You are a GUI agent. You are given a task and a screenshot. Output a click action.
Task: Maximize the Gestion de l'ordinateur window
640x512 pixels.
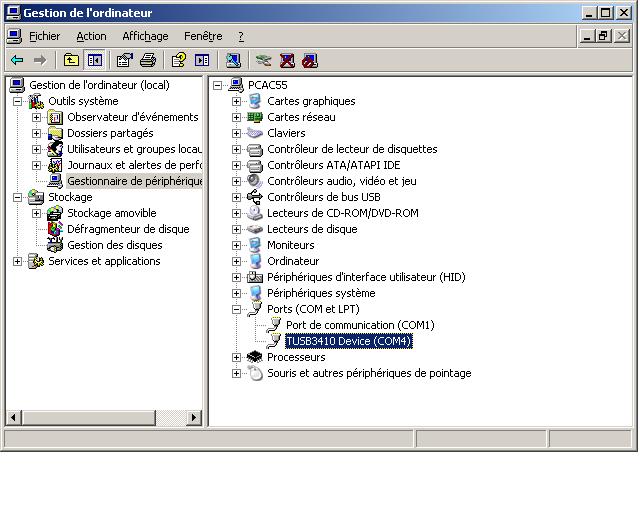click(606, 13)
